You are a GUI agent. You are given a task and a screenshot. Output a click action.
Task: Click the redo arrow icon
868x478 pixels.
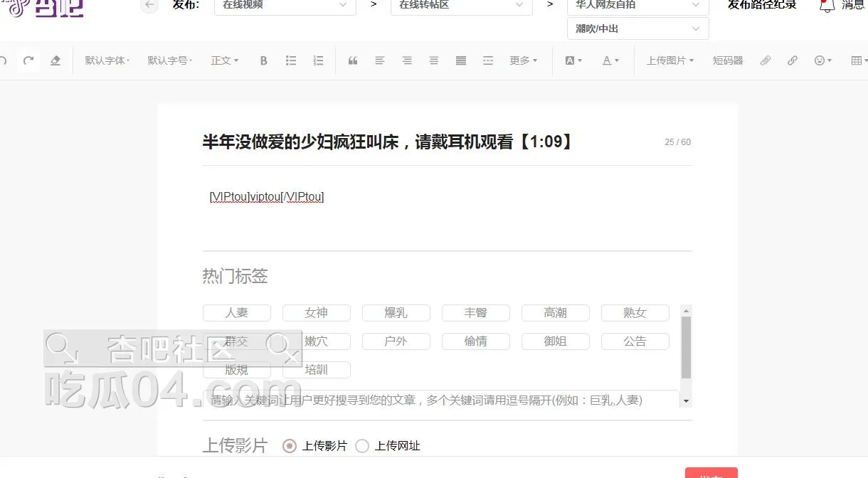[x=28, y=61]
